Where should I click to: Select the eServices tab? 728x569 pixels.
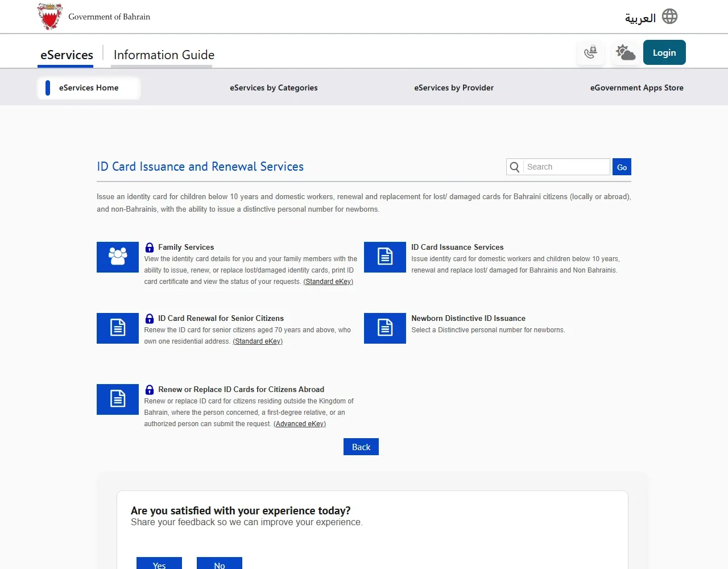67,55
